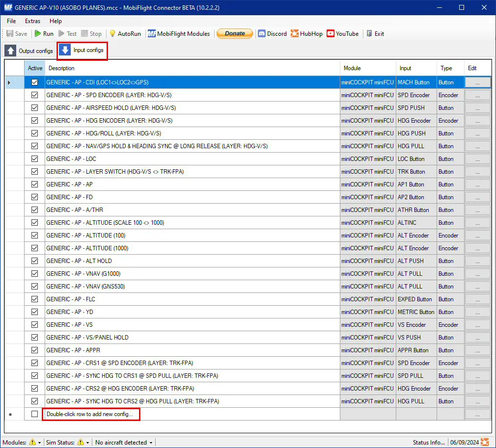Click the Modules warning triangle icon

coord(32,442)
